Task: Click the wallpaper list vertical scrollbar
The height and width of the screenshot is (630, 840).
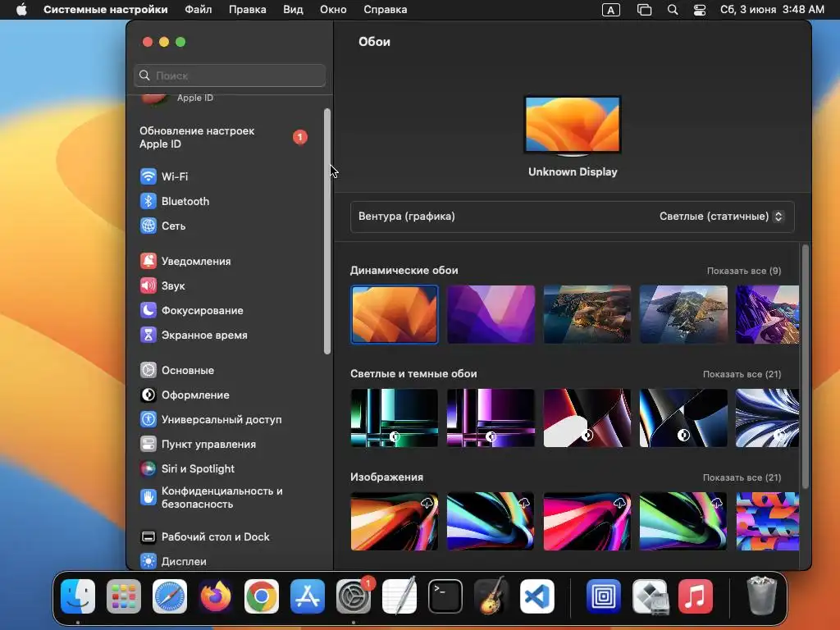Action: pyautogui.click(x=805, y=366)
